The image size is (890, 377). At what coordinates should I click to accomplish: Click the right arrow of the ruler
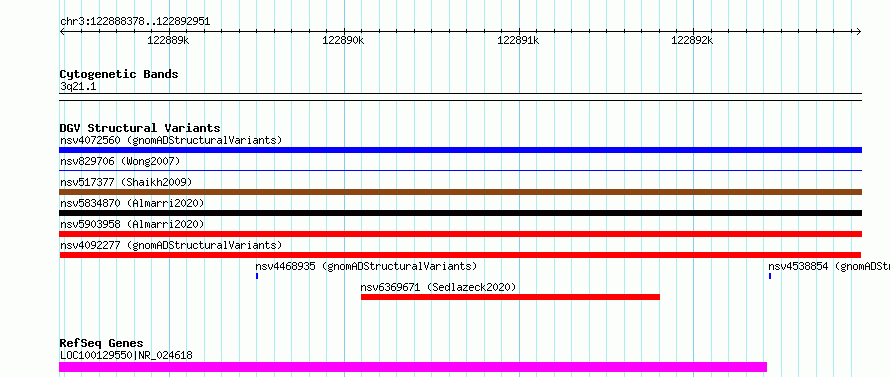pyautogui.click(x=858, y=32)
